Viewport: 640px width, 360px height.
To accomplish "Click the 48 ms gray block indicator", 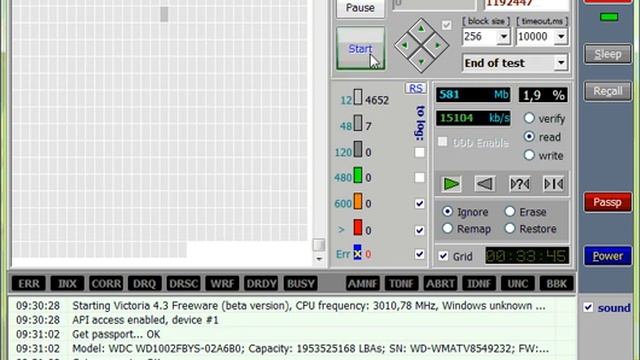I will point(358,123).
